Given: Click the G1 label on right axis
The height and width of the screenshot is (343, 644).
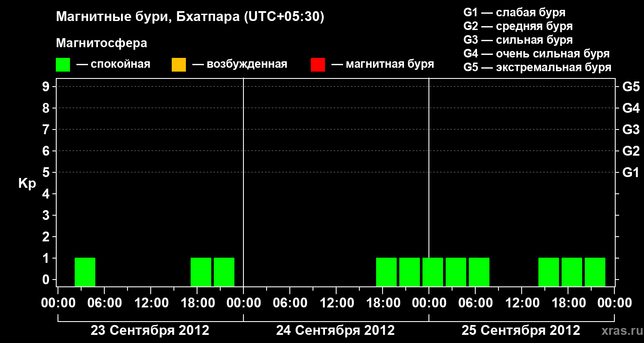Looking at the screenshot, I should tap(631, 173).
